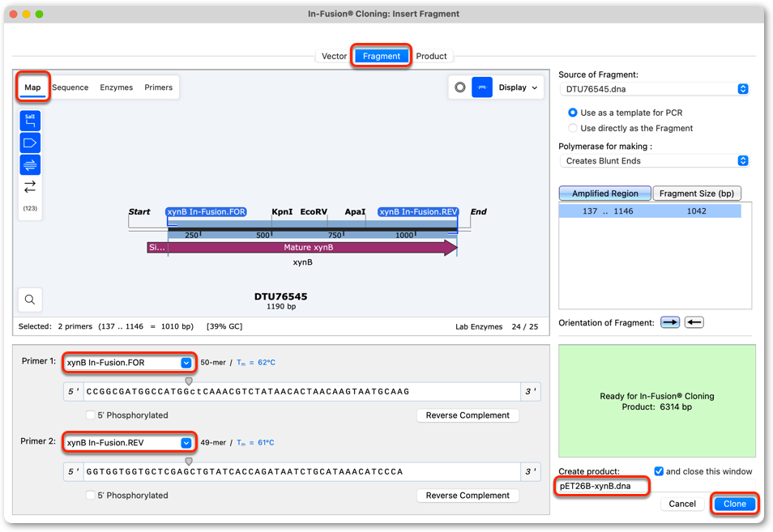This screenshot has width=773, height=532.
Task: Click the Primer 2 sequence field
Action: pos(302,472)
